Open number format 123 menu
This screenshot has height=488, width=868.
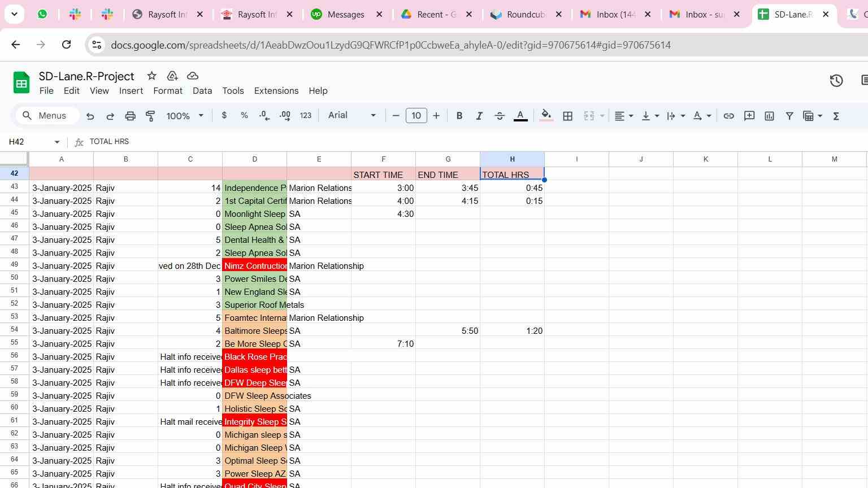[x=306, y=115]
